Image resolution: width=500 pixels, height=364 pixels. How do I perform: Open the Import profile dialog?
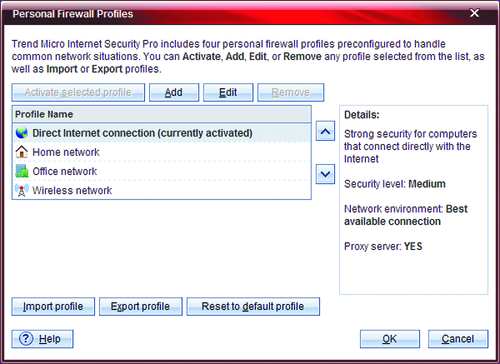pyautogui.click(x=53, y=306)
